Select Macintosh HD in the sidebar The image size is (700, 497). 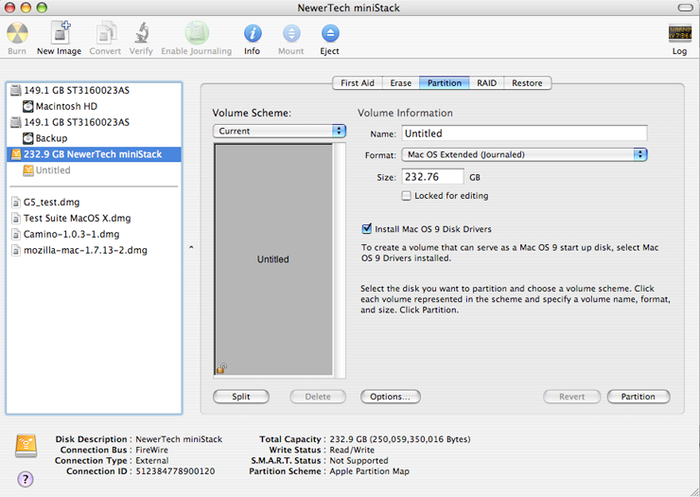tap(66, 106)
